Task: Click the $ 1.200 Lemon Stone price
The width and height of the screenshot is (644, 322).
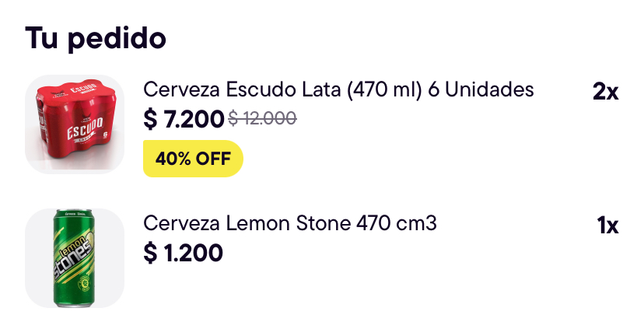Action: coord(183,253)
